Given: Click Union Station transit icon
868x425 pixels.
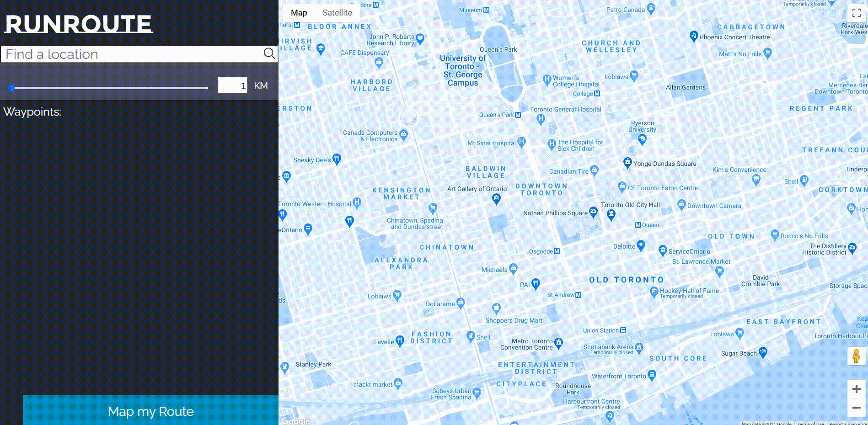Looking at the screenshot, I should (x=623, y=330).
